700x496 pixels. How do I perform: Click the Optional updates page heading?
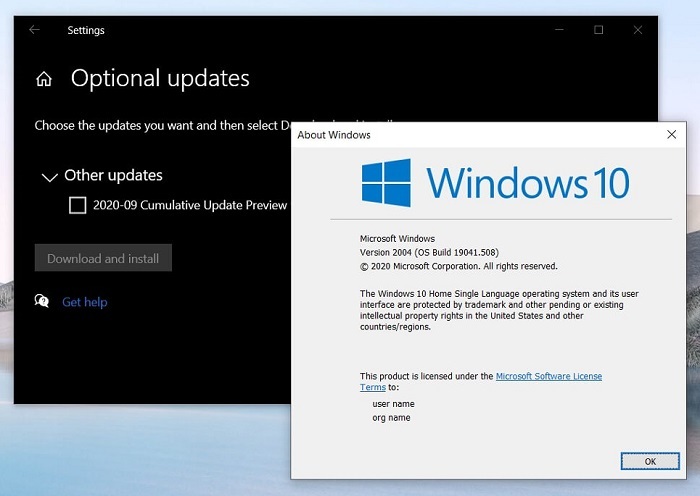160,79
